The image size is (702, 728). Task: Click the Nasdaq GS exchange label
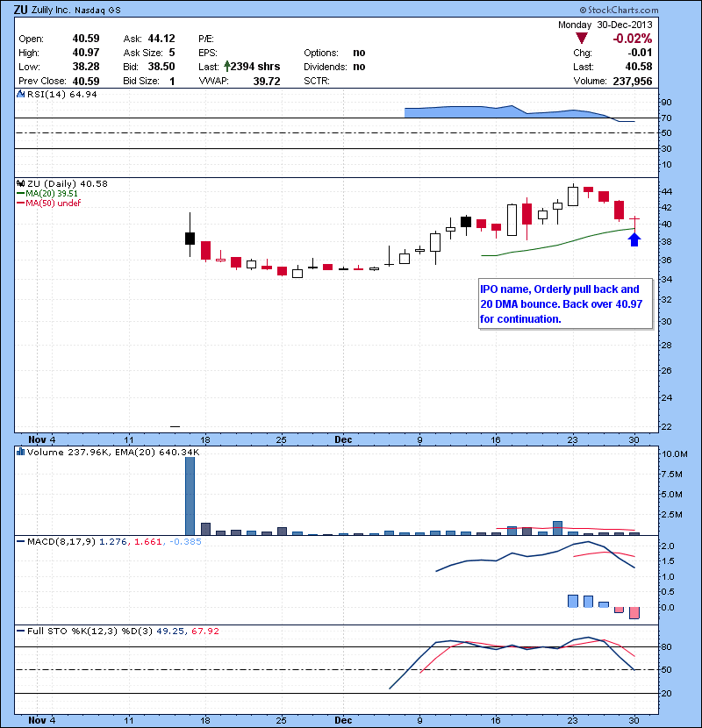point(97,11)
